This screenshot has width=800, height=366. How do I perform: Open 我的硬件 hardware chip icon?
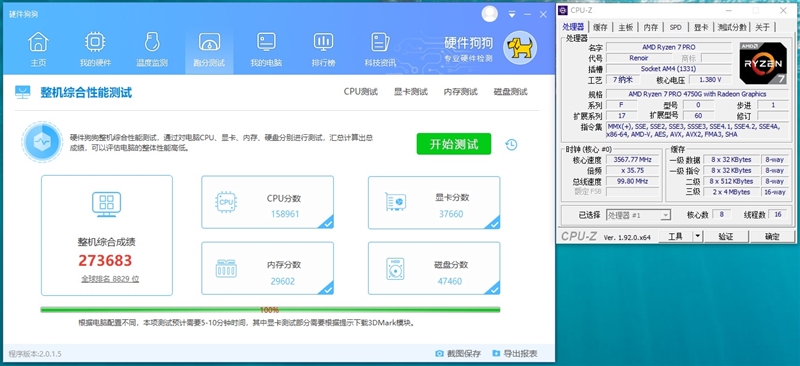95,42
